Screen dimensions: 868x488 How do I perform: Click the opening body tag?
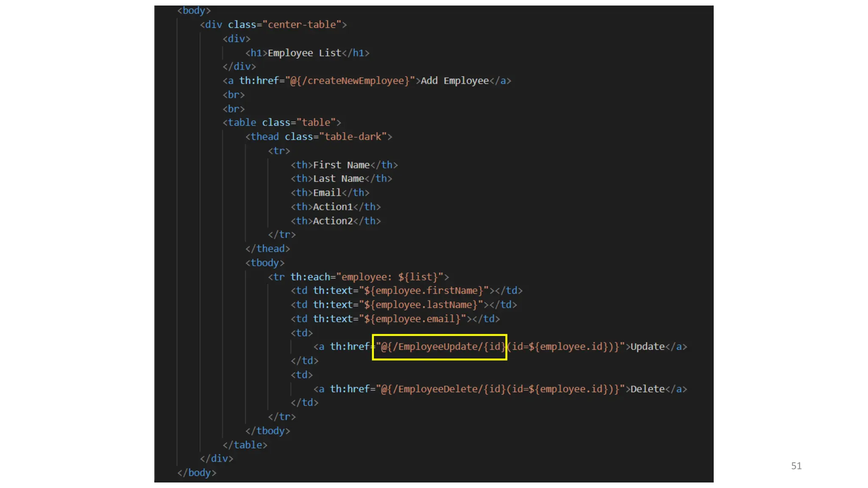tap(194, 11)
